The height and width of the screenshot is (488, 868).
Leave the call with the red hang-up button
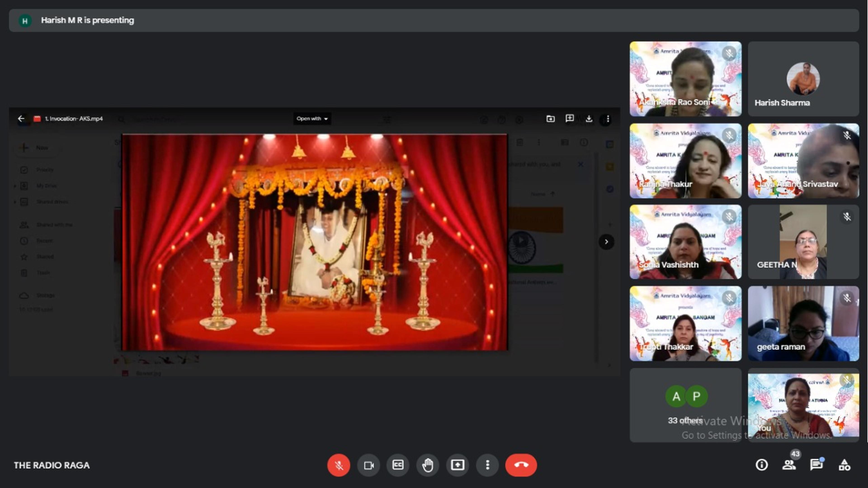click(x=521, y=465)
